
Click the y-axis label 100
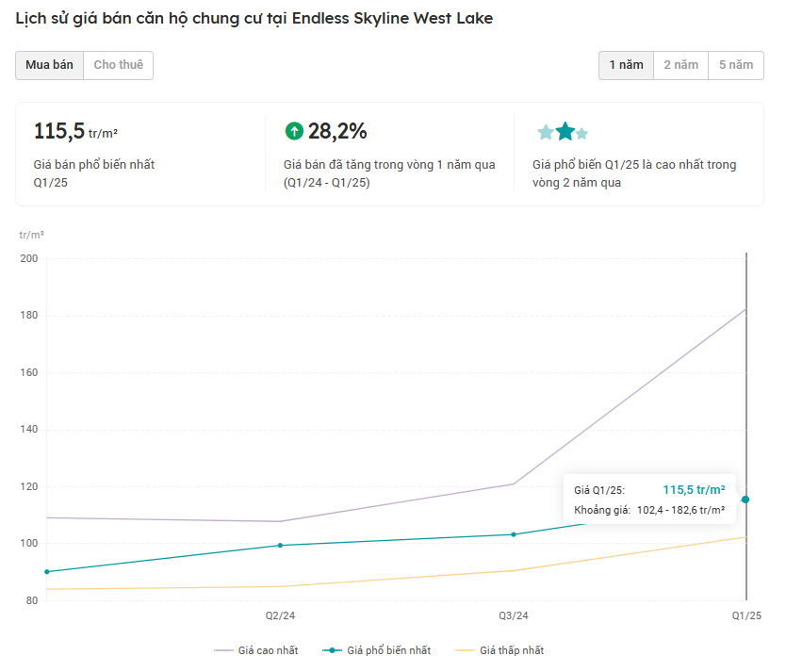click(29, 543)
